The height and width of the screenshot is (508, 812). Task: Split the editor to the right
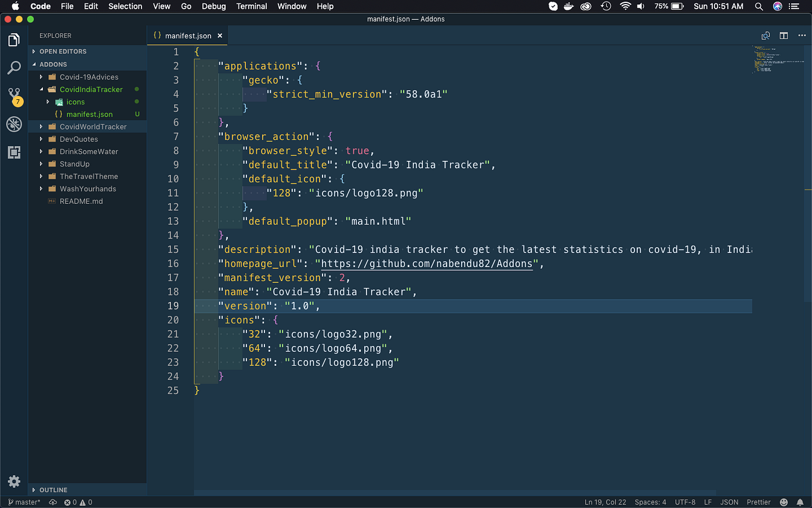pyautogui.click(x=784, y=35)
